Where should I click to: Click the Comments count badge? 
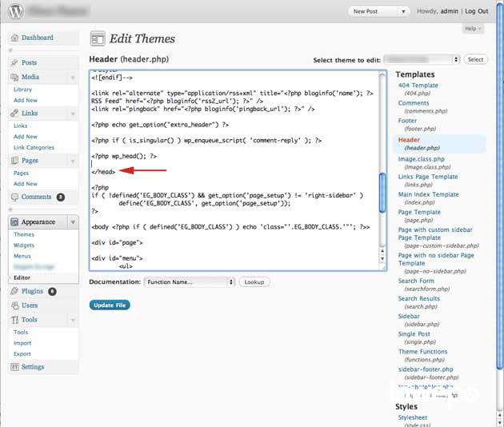tap(61, 197)
